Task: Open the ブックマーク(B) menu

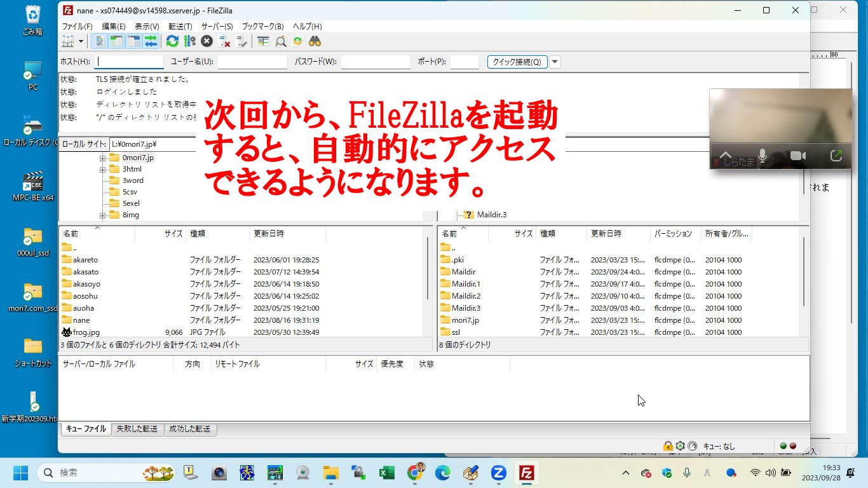Action: coord(262,26)
